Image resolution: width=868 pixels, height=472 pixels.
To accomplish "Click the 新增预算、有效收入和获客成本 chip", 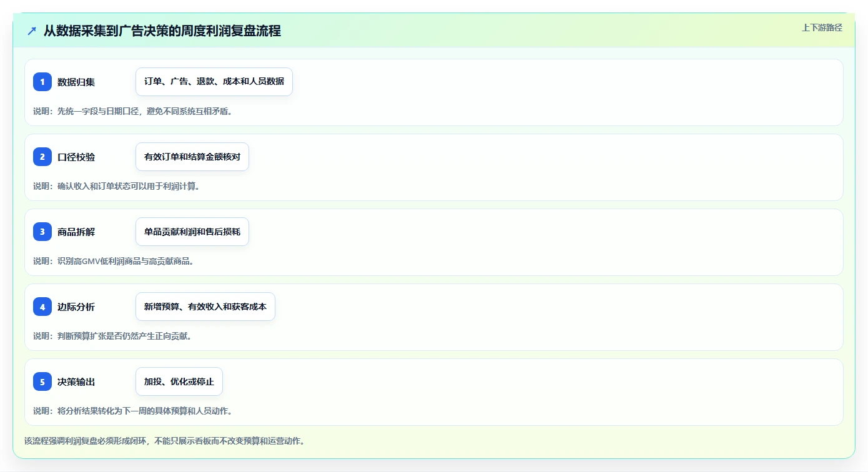I will (x=205, y=307).
